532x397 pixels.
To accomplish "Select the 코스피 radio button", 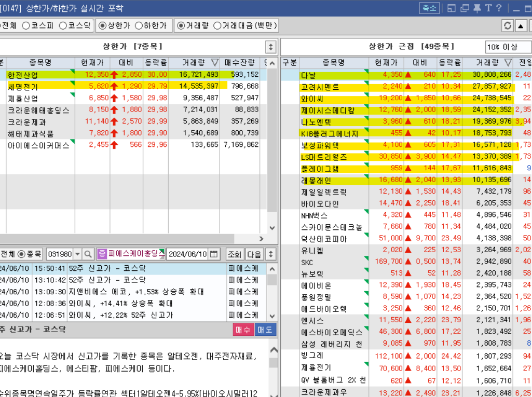I will 26,26.
